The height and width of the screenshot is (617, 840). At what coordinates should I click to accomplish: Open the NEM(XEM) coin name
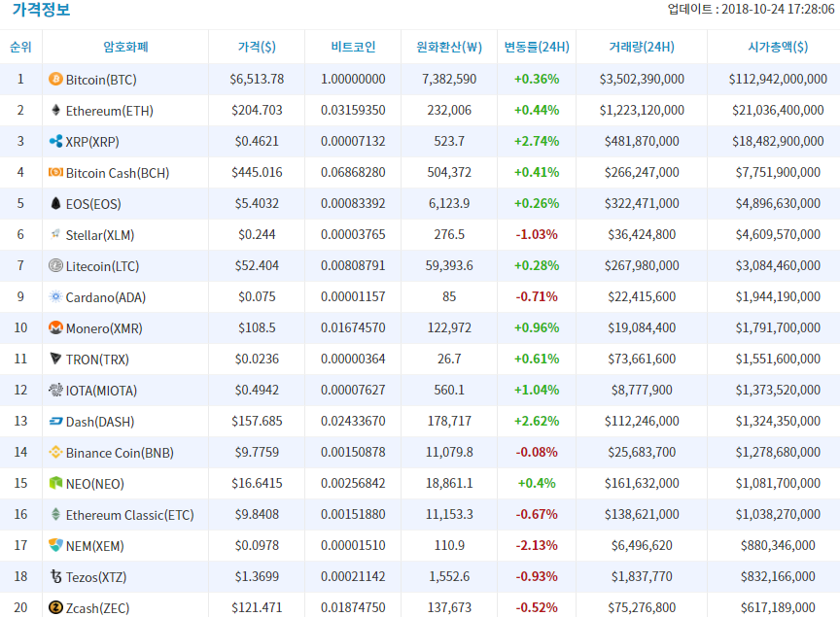pos(95,546)
